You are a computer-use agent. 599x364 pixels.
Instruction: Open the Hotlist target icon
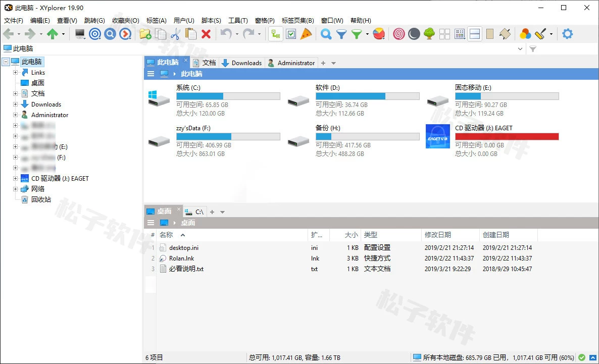(x=95, y=34)
